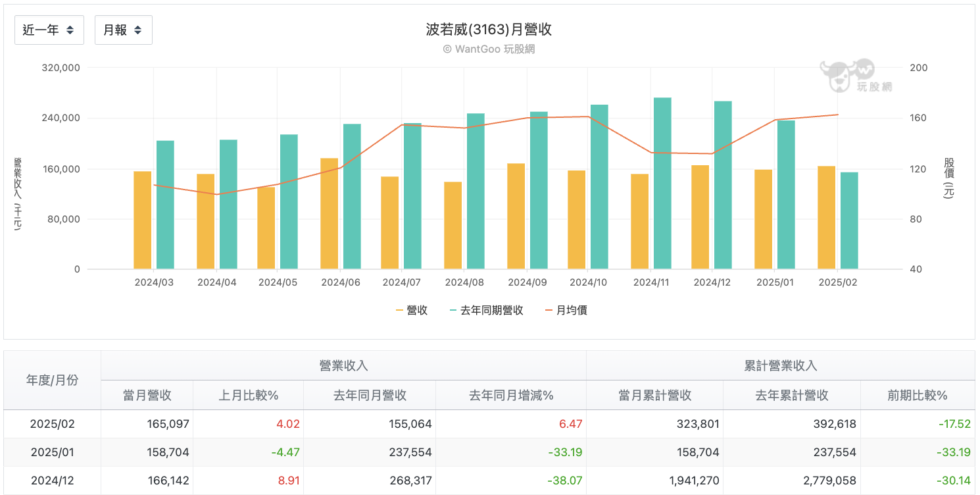Screen dimensions: 980x495
Task: Click the 股價 (元) right axis title
Action: 948,178
